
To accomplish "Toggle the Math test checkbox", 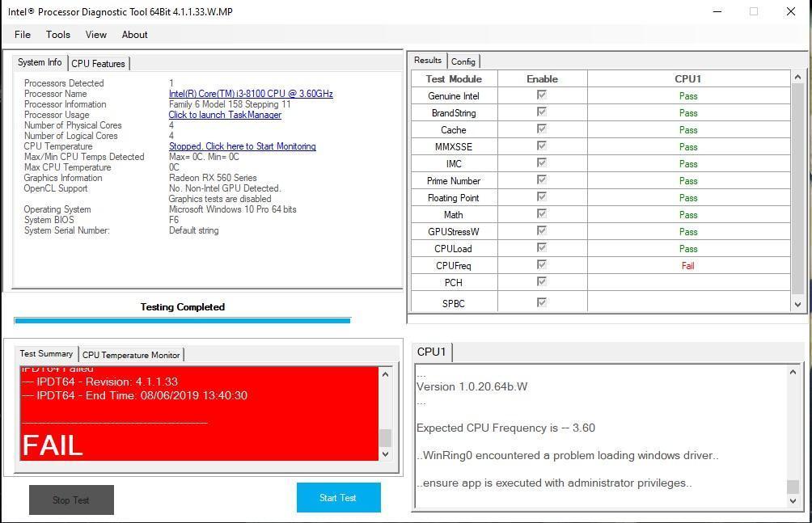I will coord(542,214).
